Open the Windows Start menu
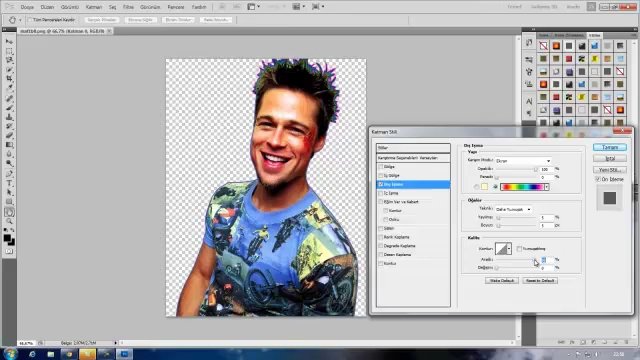640x360 pixels. click(10, 353)
